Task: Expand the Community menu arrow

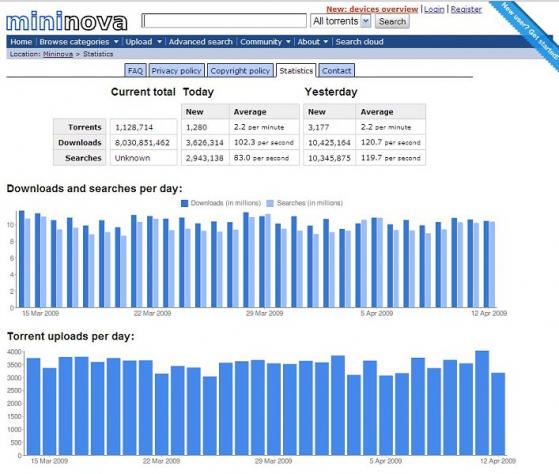Action: click(x=288, y=42)
